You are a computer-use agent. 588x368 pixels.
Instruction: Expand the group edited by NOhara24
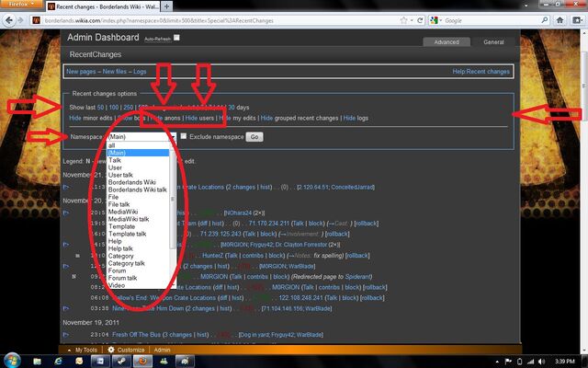66,213
